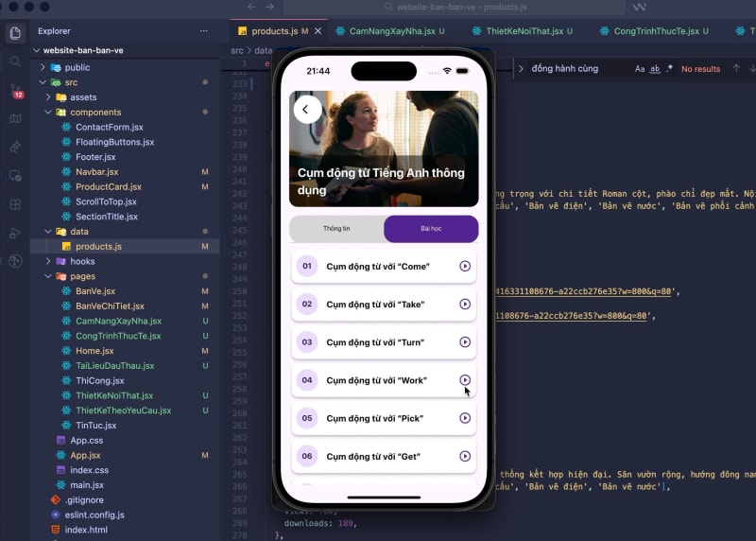Image resolution: width=756 pixels, height=541 pixels.
Task: Close the products.js editor tab
Action: (x=318, y=31)
